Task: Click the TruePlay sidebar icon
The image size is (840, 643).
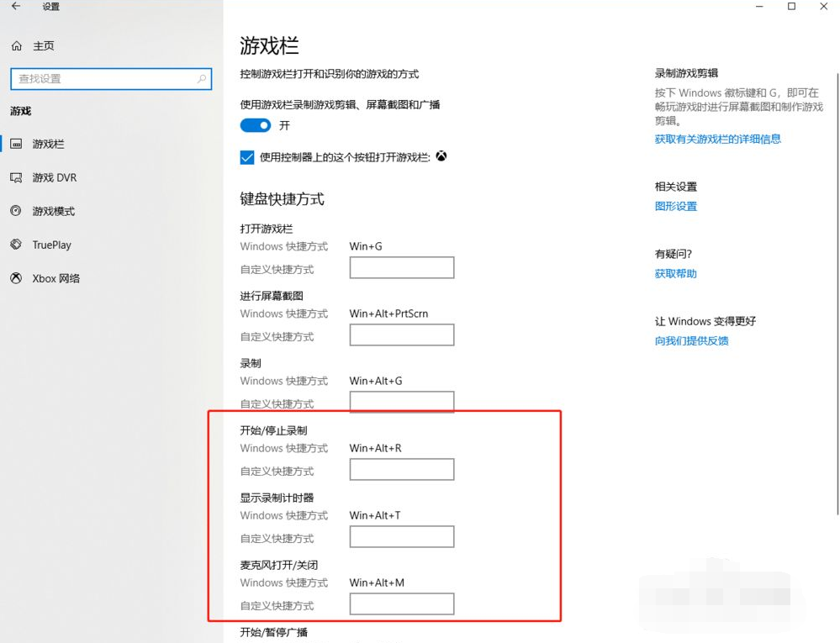Action: click(16, 245)
